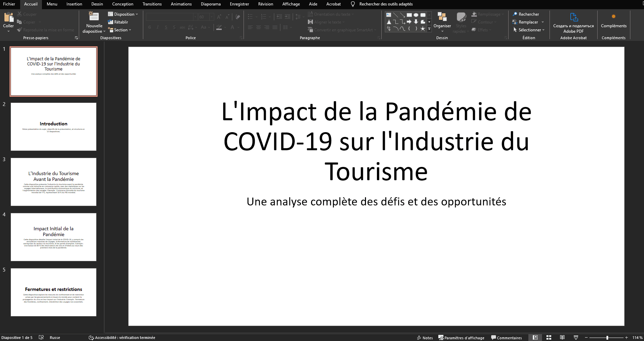Switch to Trieuse de diapositives view

point(549,338)
